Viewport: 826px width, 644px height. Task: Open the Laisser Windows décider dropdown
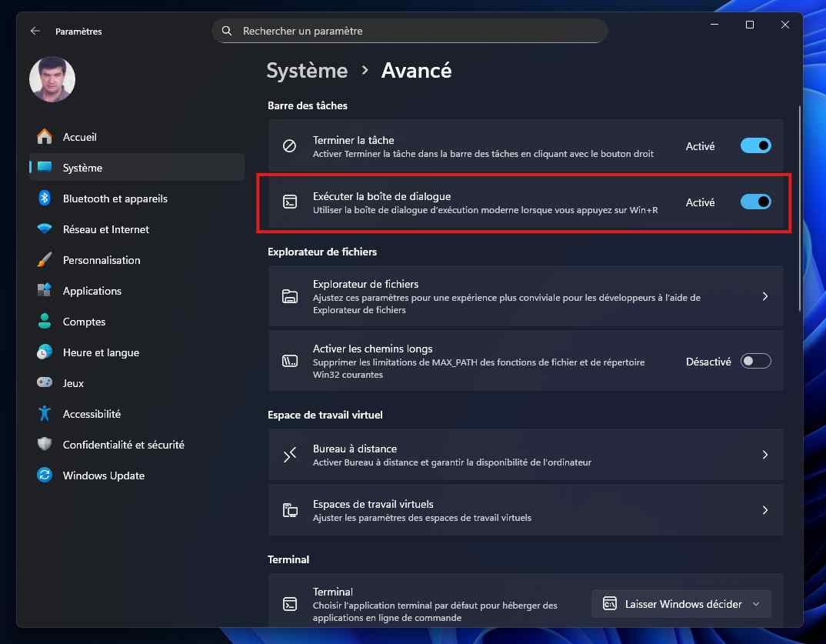click(681, 604)
